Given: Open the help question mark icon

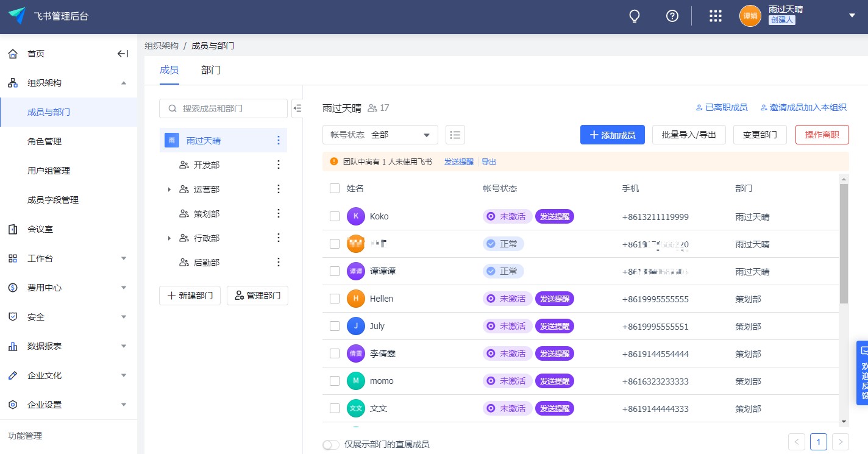Looking at the screenshot, I should 672,16.
